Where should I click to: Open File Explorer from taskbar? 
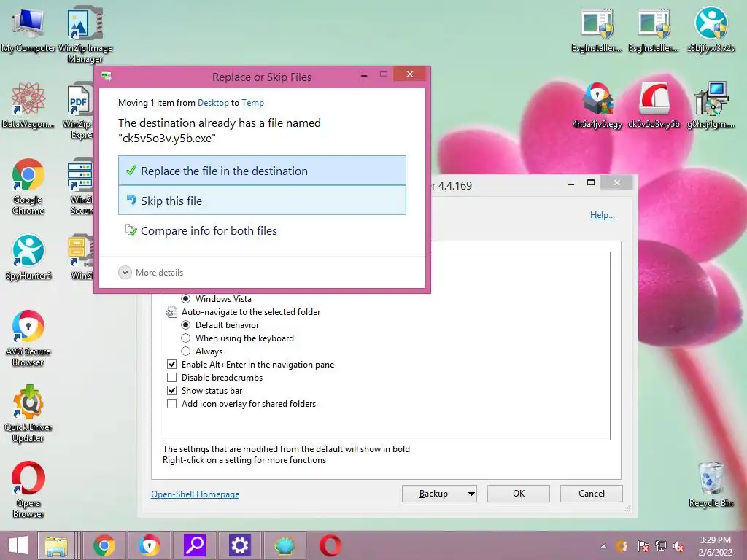[x=56, y=545]
